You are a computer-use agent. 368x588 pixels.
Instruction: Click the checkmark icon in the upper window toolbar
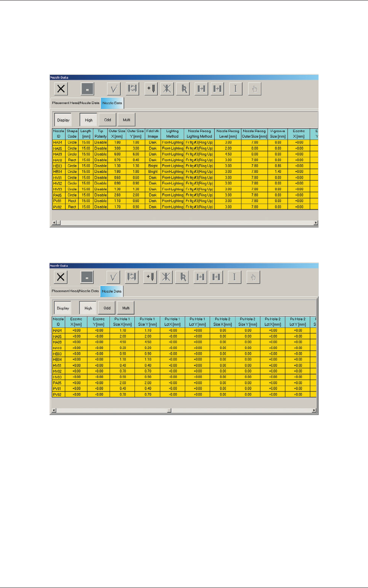[x=114, y=89]
